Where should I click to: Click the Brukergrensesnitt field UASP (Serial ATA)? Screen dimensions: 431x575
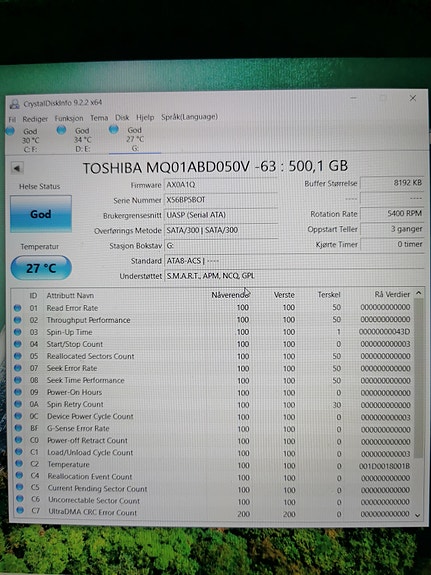click(220, 215)
